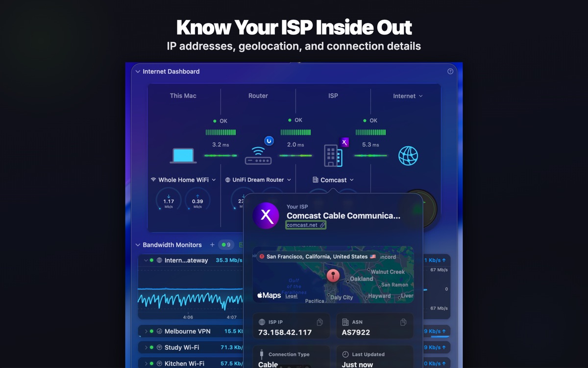This screenshot has width=588, height=368.
Task: Click the Kitchen Wi-Fi row icon
Action: tap(159, 364)
